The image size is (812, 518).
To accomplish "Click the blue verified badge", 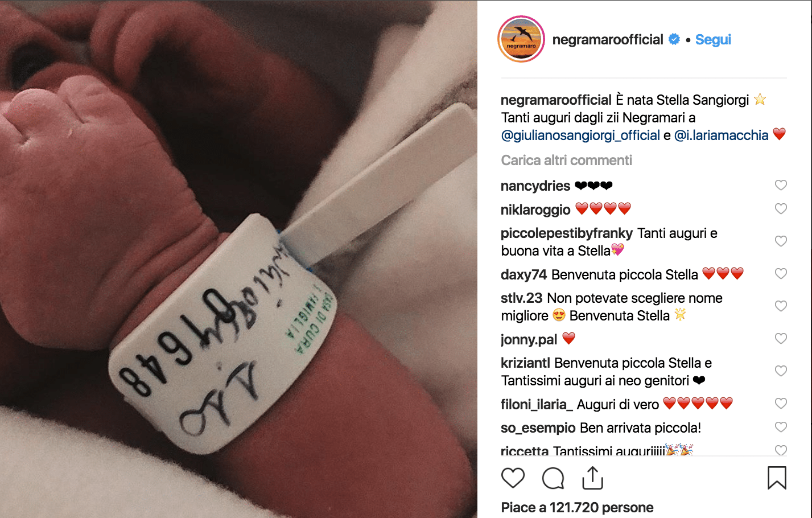I will (674, 39).
